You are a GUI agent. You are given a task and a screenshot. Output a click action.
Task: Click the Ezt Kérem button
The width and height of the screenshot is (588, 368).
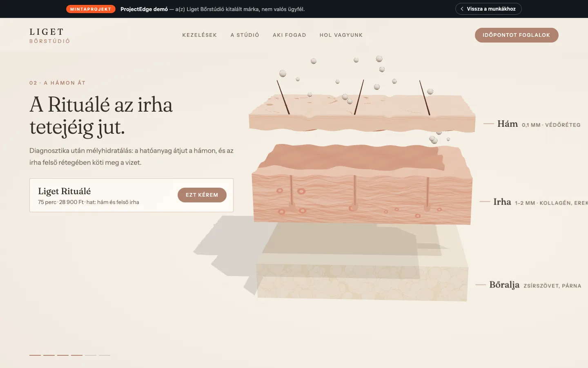click(x=202, y=195)
